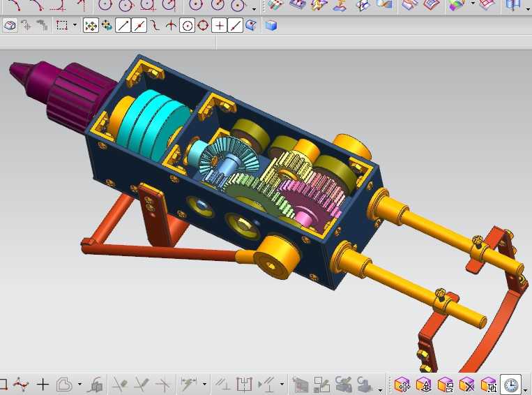Toggle Quadrant Point snap (red circle)
Viewport: 532px width, 395px height.
203,26
